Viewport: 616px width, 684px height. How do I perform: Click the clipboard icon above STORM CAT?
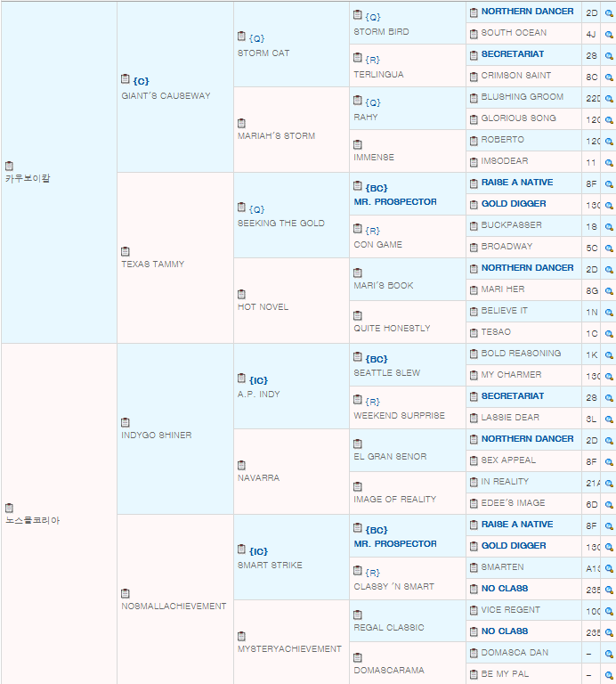point(241,36)
